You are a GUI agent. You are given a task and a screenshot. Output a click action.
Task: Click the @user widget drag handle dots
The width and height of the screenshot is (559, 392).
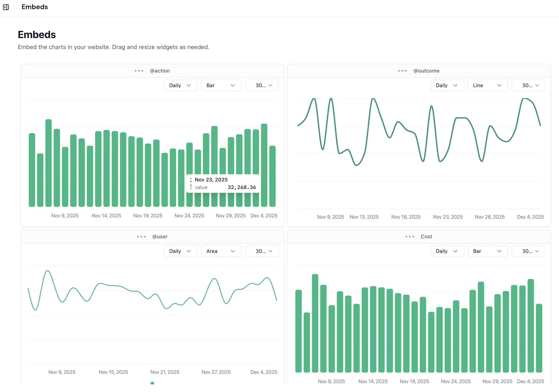click(141, 237)
